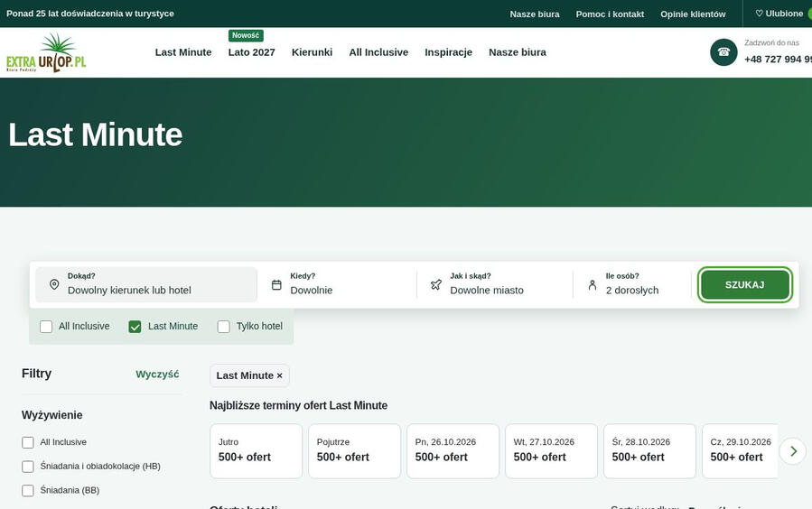812x509 pixels.
Task: Show next dates with the right chevron arrow
Action: point(793,451)
